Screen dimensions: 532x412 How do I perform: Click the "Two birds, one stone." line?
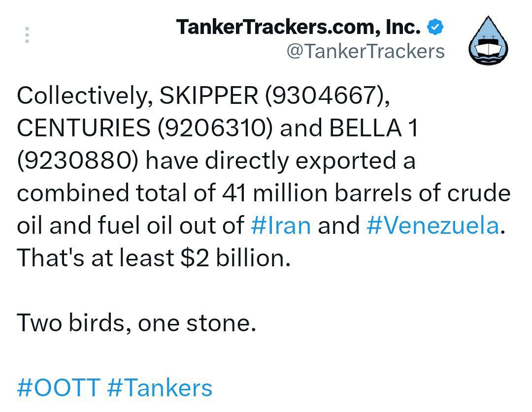point(136,322)
